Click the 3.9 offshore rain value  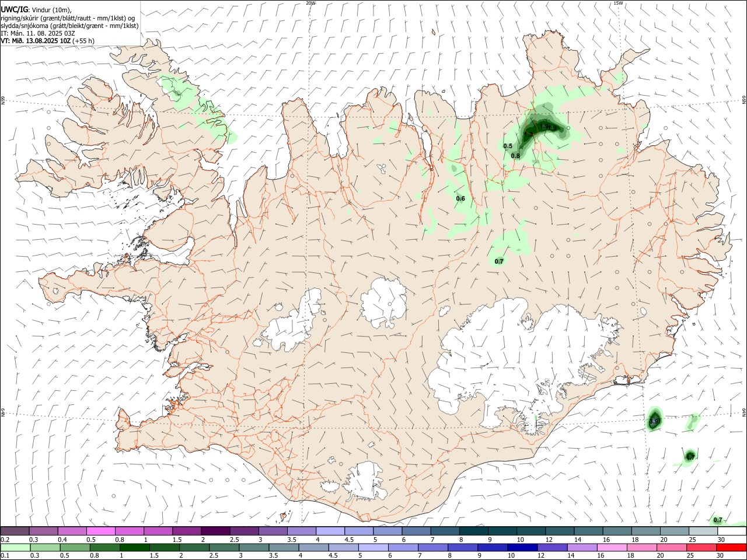[654, 421]
